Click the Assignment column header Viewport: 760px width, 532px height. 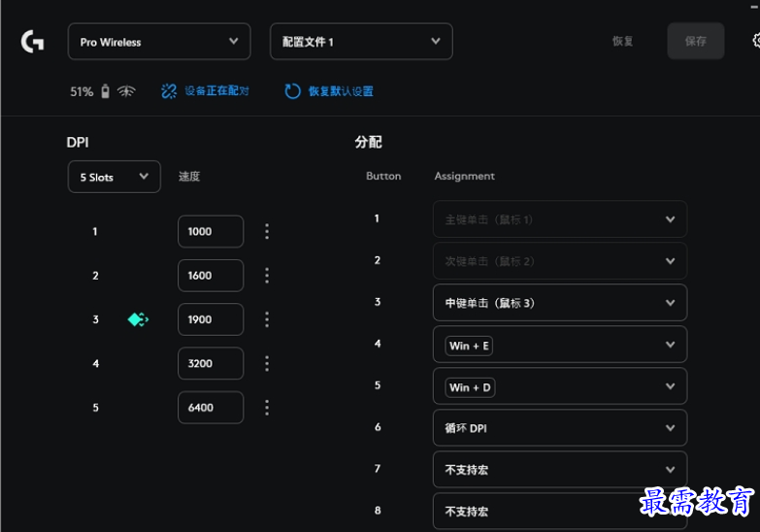464,176
